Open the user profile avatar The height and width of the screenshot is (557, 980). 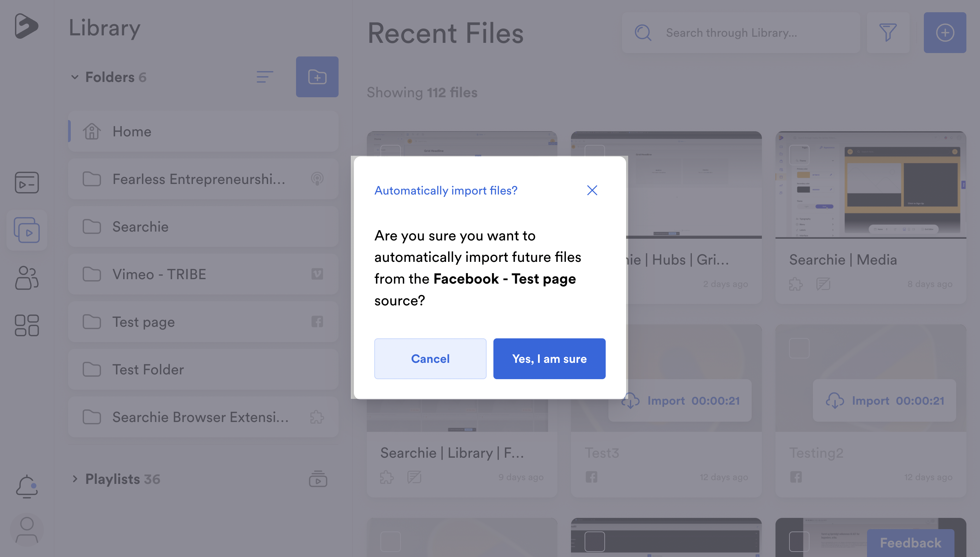point(27,530)
